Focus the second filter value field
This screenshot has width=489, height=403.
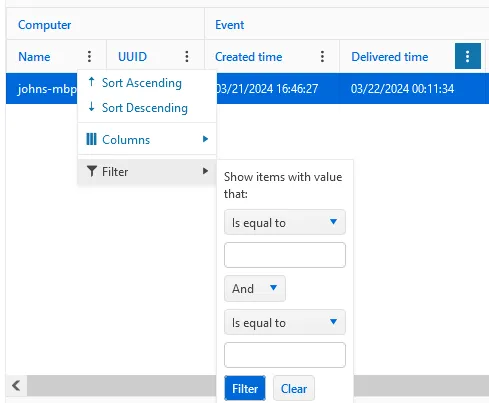(x=285, y=355)
